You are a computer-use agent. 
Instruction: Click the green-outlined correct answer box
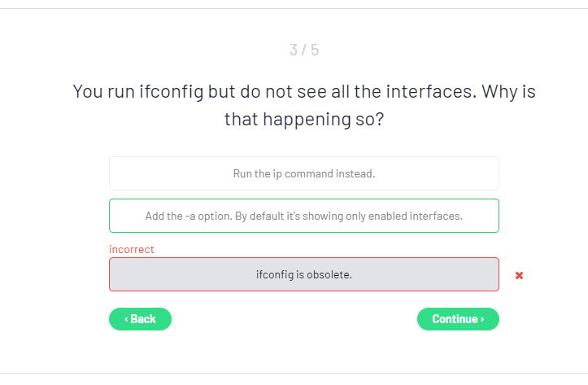pyautogui.click(x=303, y=216)
